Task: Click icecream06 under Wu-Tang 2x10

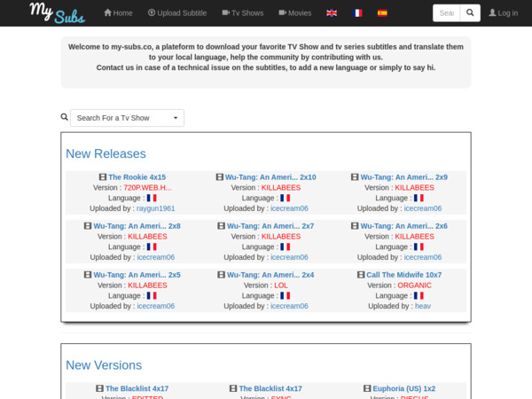Action: (x=289, y=208)
